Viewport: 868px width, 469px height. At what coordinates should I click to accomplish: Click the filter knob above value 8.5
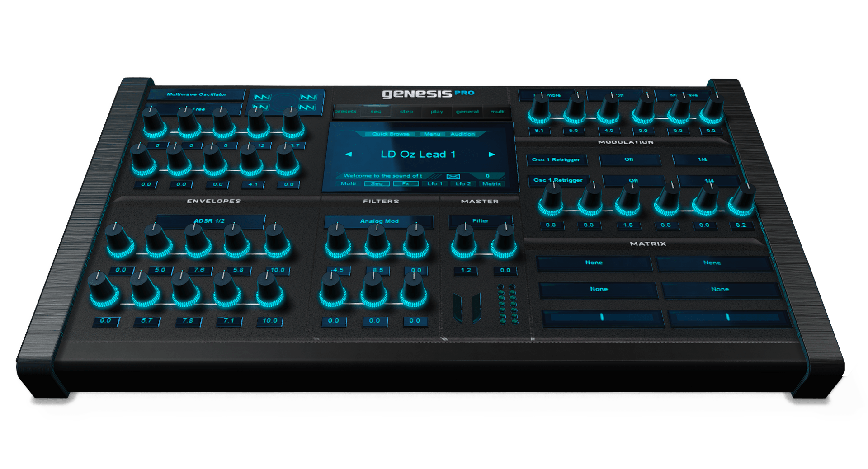click(x=377, y=241)
